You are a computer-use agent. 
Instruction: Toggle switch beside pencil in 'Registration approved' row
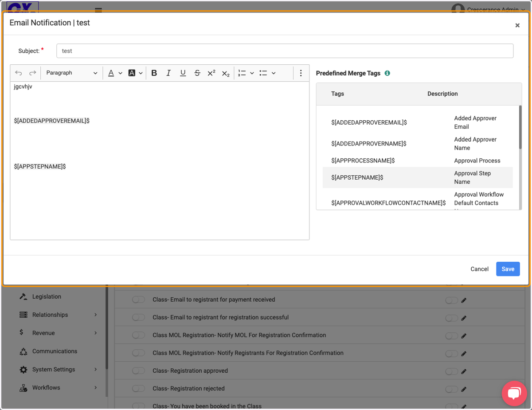[451, 371]
